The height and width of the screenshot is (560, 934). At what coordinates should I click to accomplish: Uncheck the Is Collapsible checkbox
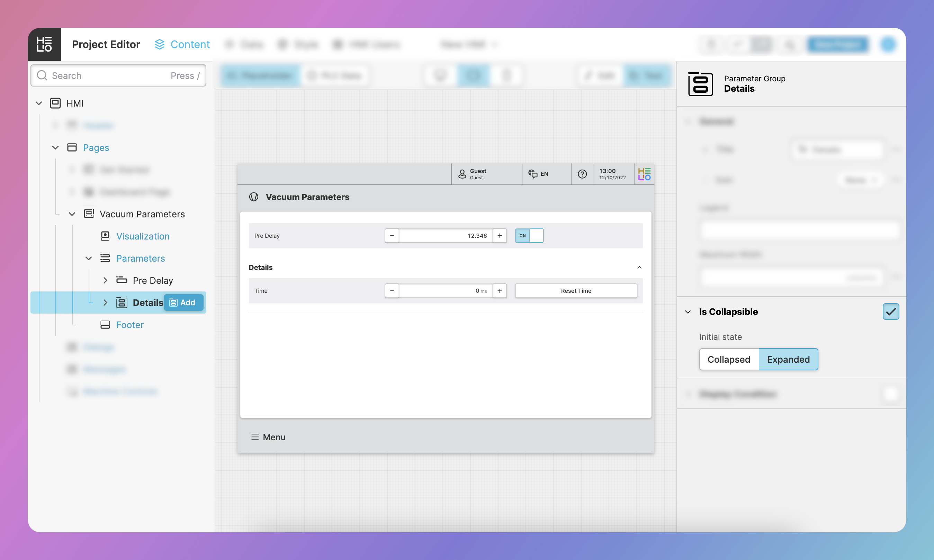pyautogui.click(x=890, y=312)
